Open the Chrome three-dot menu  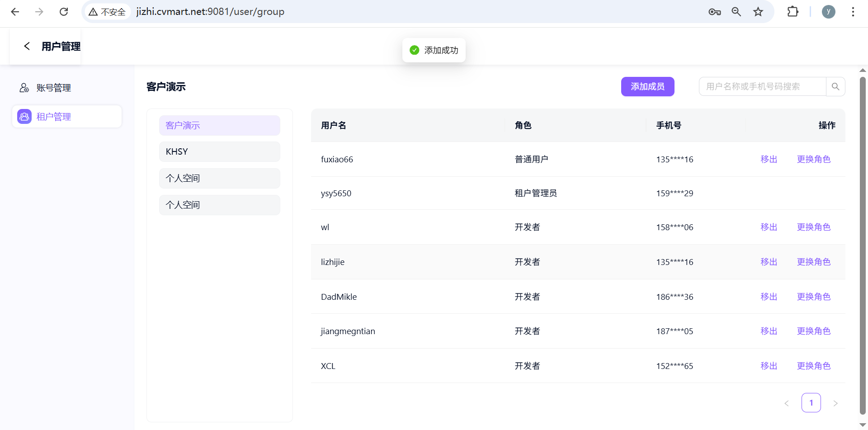point(854,12)
